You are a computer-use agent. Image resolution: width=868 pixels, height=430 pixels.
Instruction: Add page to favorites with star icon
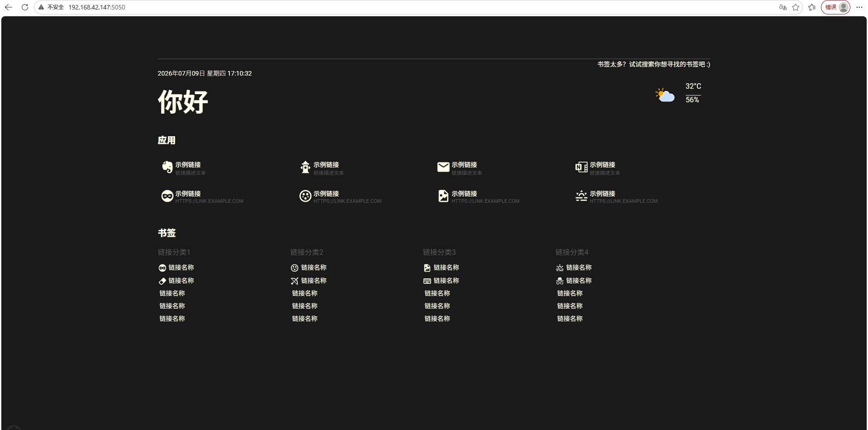796,7
